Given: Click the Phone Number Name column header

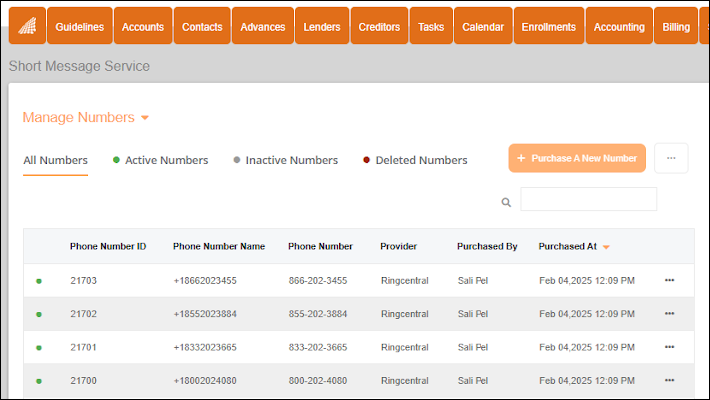Looking at the screenshot, I should [x=219, y=246].
